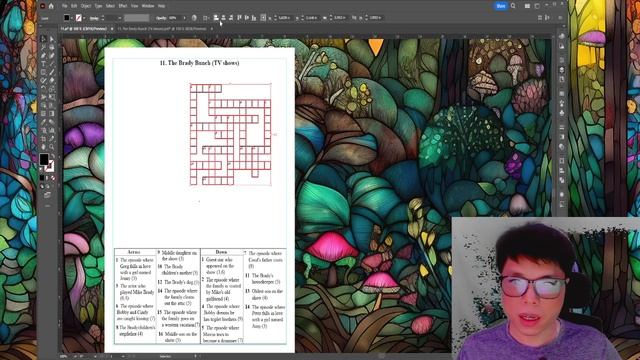Set paint mode to None in toolbar
640x360 pixels.
click(x=53, y=178)
